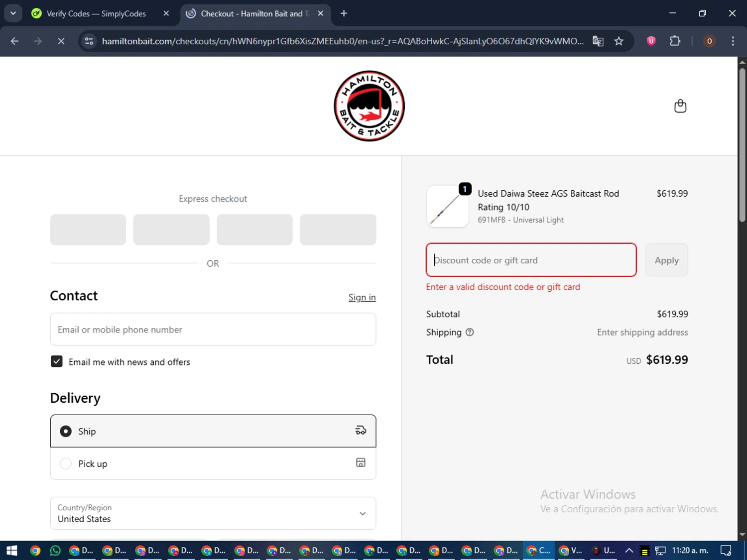The height and width of the screenshot is (560, 747).
Task: View site information icon in address bar
Action: (x=89, y=41)
